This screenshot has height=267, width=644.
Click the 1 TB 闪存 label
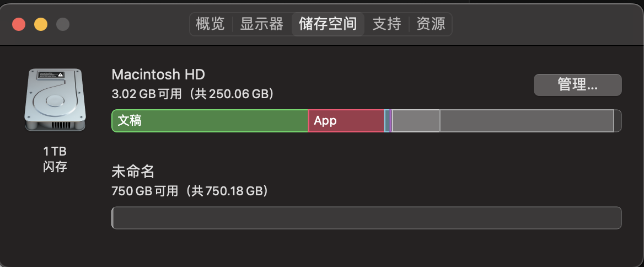55,159
